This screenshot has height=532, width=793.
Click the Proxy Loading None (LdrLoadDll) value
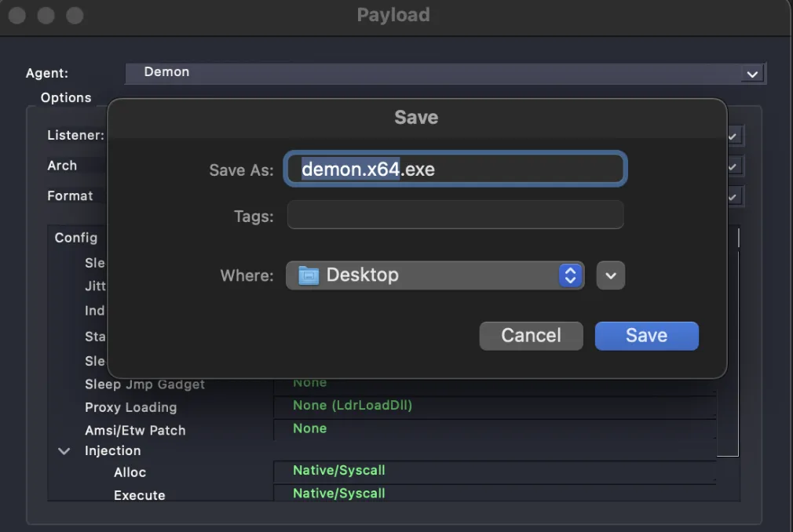pyautogui.click(x=353, y=406)
